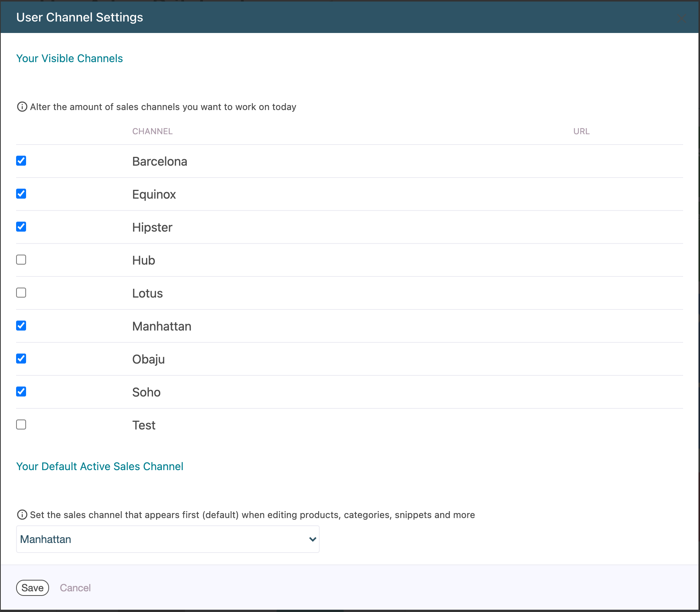Click the 'Your Visible Channels' heading

[x=69, y=58]
